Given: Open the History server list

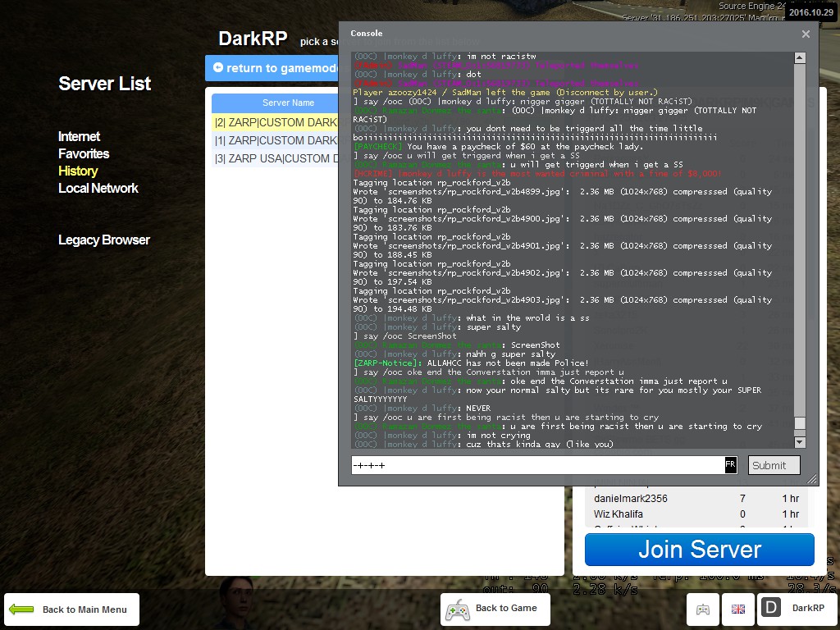Looking at the screenshot, I should 78,171.
